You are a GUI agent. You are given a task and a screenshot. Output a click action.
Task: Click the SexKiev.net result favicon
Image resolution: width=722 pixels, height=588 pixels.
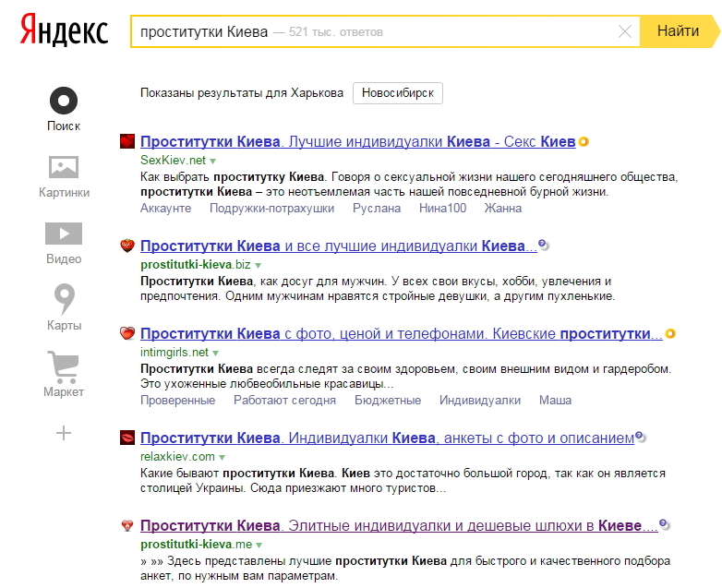(x=127, y=141)
